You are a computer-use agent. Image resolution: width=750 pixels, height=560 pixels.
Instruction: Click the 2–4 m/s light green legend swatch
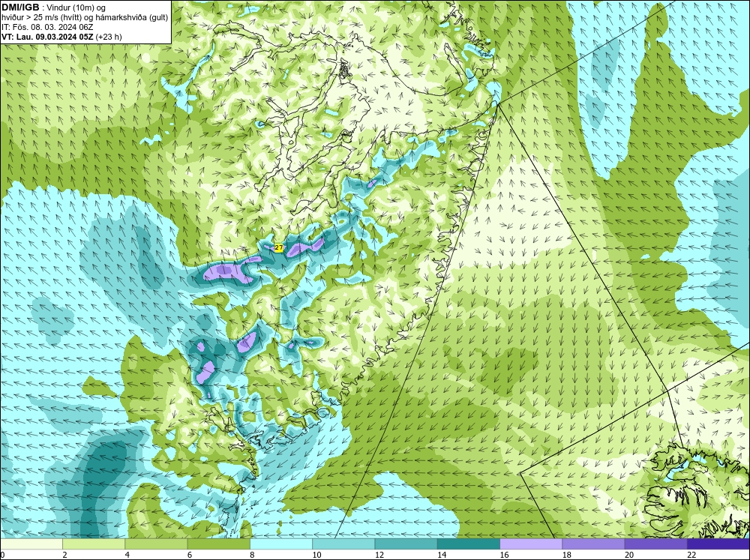(x=94, y=544)
